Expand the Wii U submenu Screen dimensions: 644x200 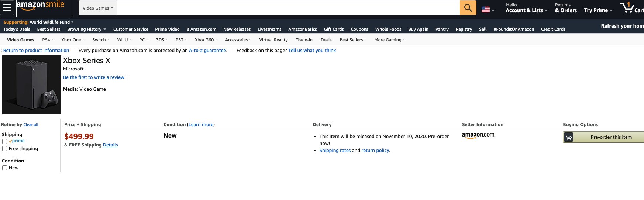[x=124, y=40]
